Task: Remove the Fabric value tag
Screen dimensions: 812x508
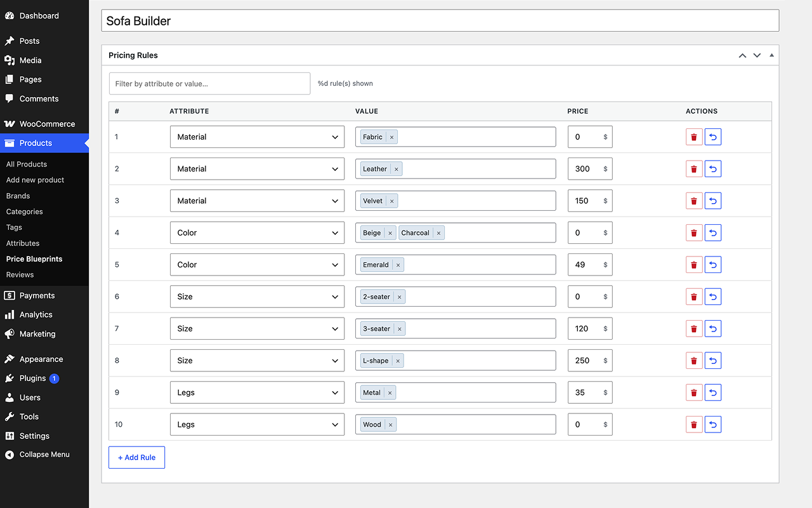Action: (392, 137)
